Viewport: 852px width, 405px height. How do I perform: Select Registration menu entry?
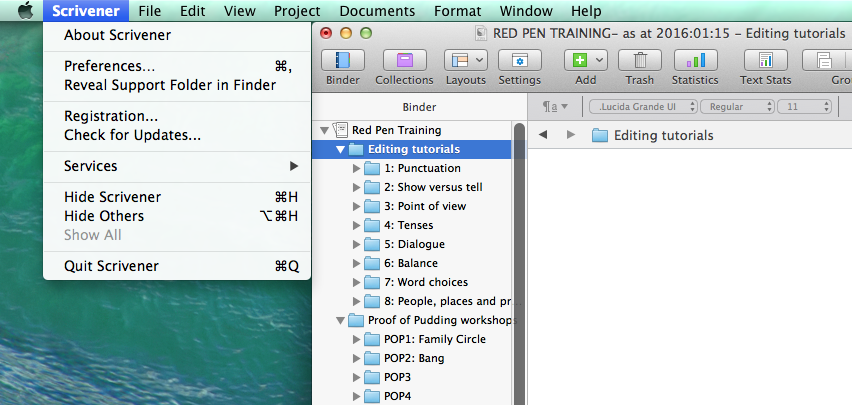click(177, 116)
